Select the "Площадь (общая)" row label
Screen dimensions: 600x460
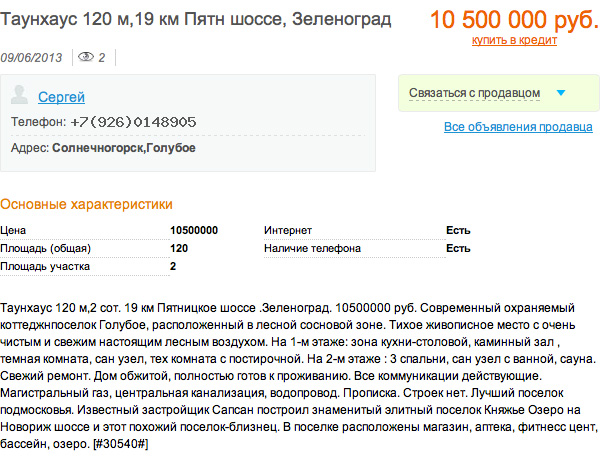pos(46,248)
